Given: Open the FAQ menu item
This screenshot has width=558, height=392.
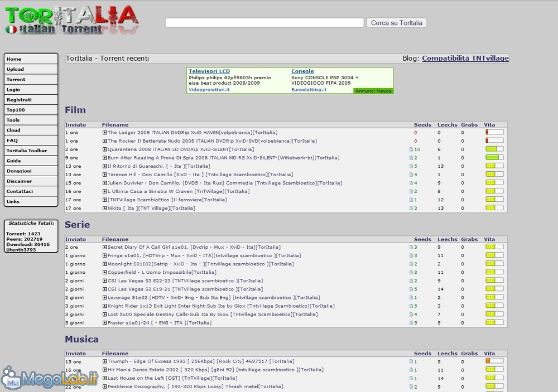Looking at the screenshot, I should 31,141.
